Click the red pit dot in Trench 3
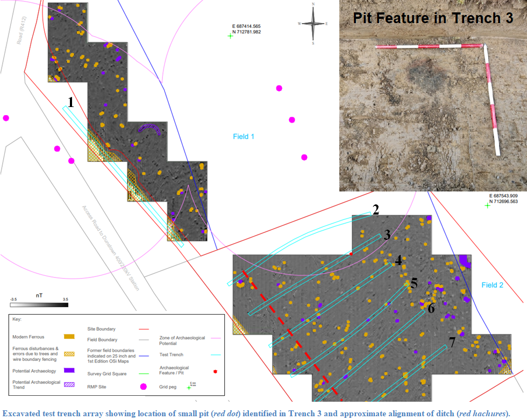This screenshot has width=527, height=420. [351, 253]
